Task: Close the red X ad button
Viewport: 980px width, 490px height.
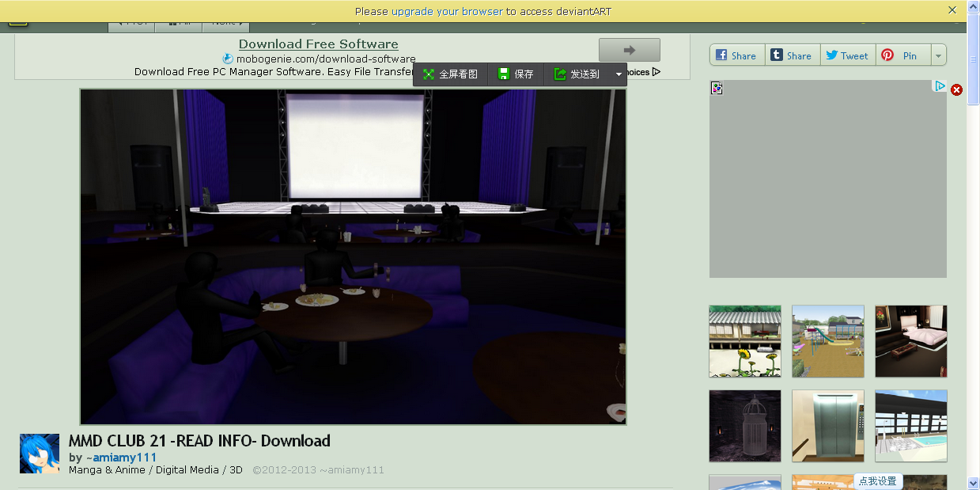Action: [x=956, y=89]
